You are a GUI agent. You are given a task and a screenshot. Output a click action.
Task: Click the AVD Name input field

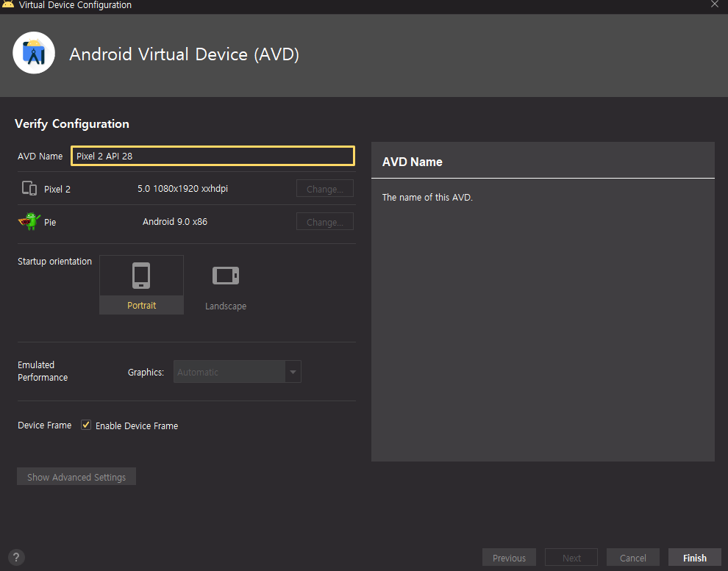click(x=213, y=156)
